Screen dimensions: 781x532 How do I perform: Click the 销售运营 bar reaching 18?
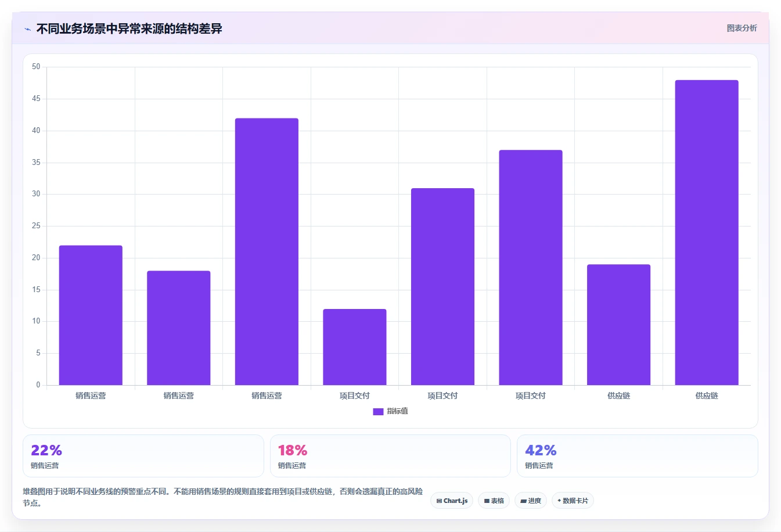(x=179, y=328)
